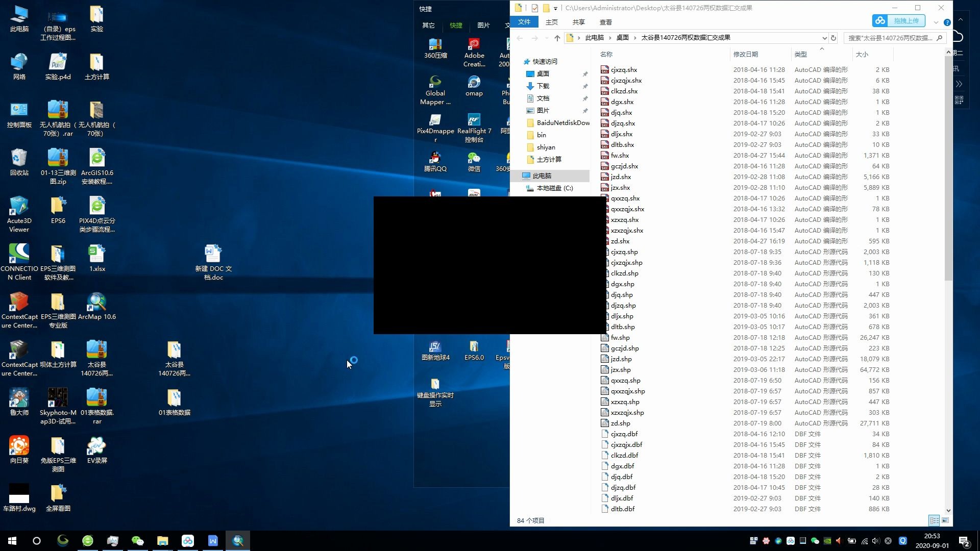Click the refresh icon beside the address bar
Viewport: 980px width, 551px height.
click(834, 38)
